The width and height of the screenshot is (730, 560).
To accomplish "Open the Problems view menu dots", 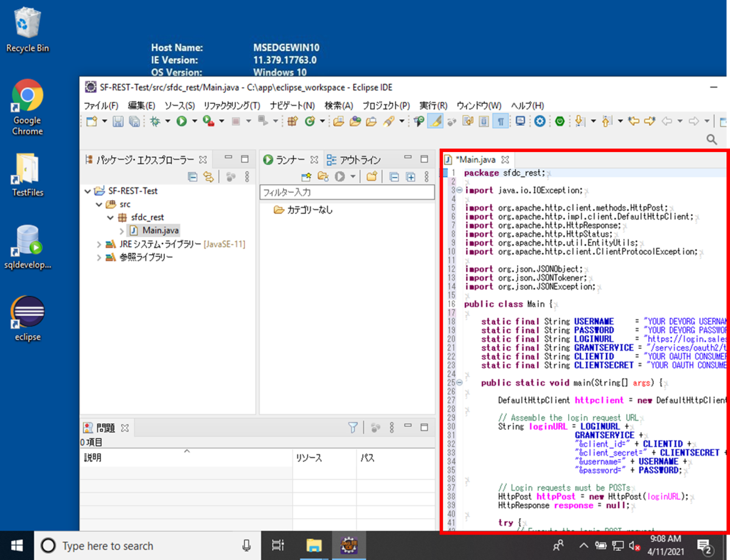I will pyautogui.click(x=392, y=427).
